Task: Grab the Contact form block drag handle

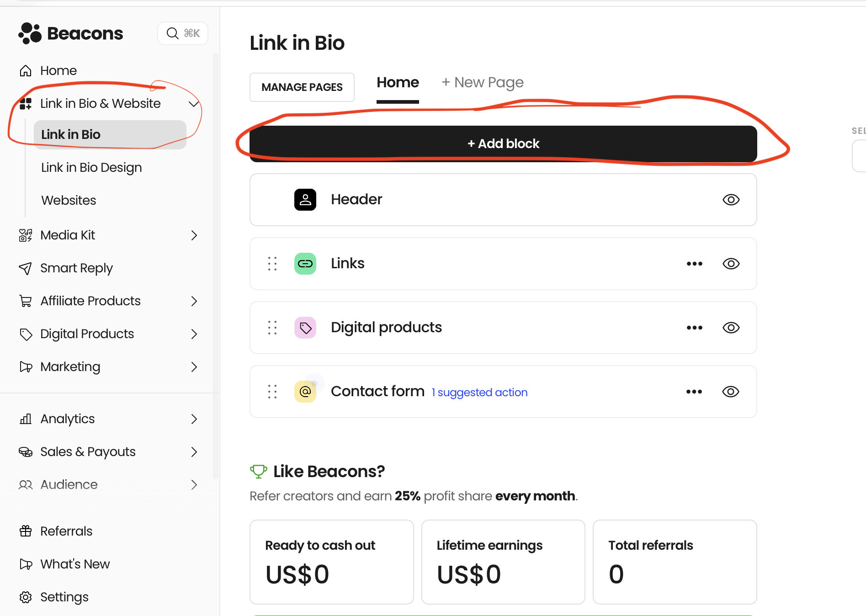Action: tap(272, 392)
